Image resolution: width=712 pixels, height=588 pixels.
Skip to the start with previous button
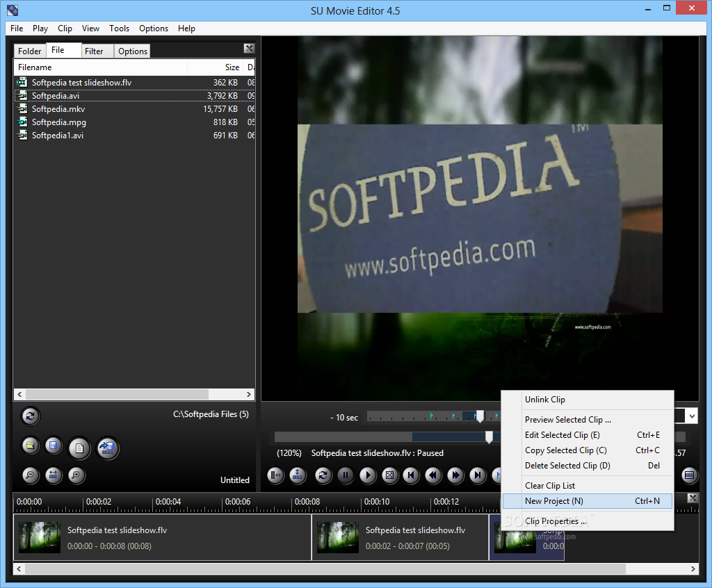click(x=411, y=475)
